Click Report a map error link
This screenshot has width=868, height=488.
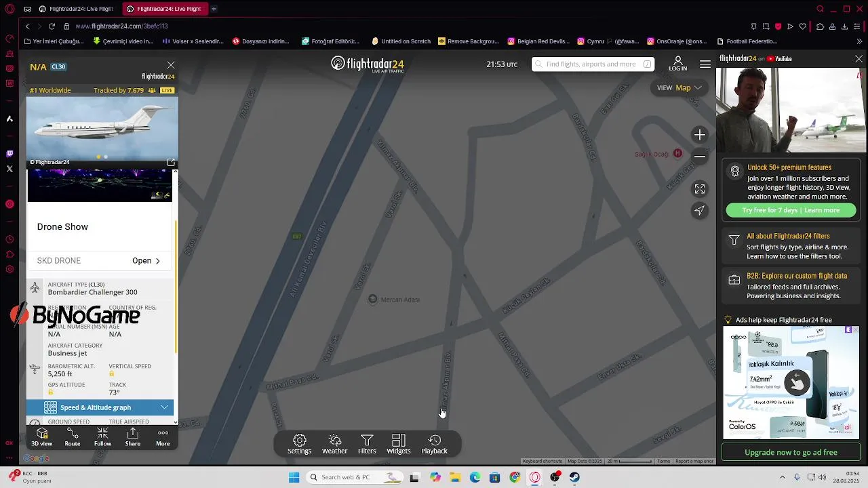(x=694, y=462)
